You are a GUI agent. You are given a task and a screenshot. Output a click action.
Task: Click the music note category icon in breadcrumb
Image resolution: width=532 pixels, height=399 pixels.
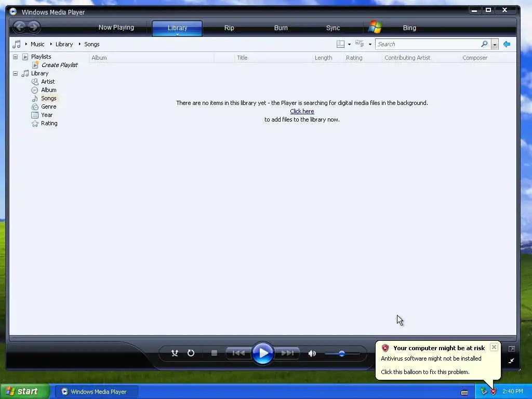16,44
